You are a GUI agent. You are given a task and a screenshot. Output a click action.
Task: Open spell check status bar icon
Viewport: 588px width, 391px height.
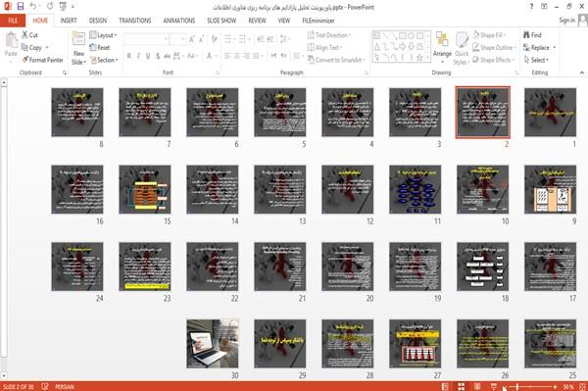(x=45, y=386)
